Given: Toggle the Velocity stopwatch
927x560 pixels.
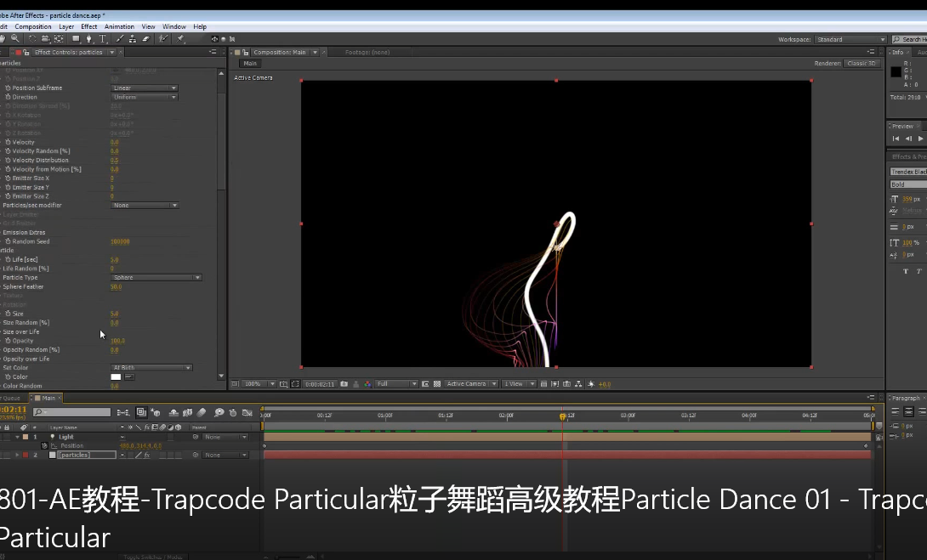Looking at the screenshot, I should pos(8,143).
